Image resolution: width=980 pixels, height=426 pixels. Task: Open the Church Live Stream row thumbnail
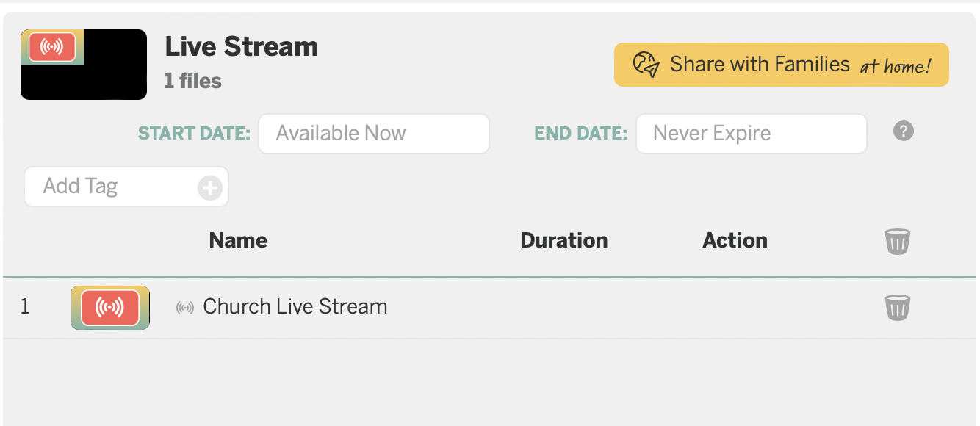pos(110,307)
